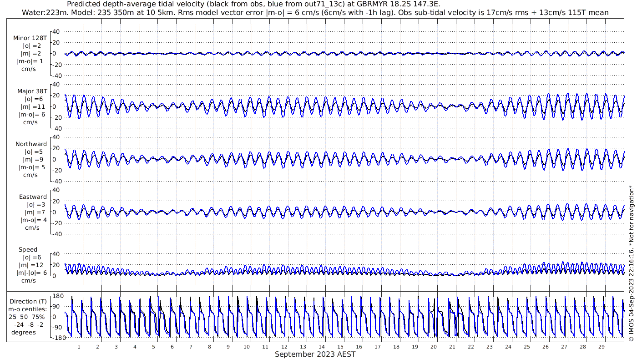Select the 'Eastward' panel label
Screen dimensions: 637x364
(33, 197)
